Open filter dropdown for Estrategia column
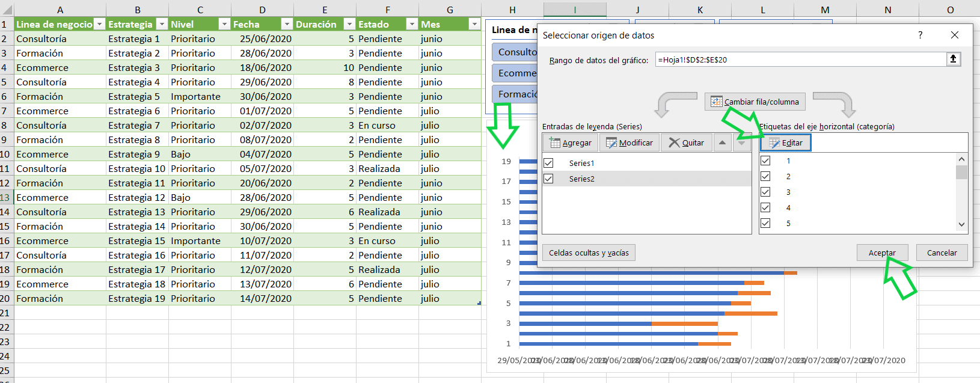 (x=162, y=24)
